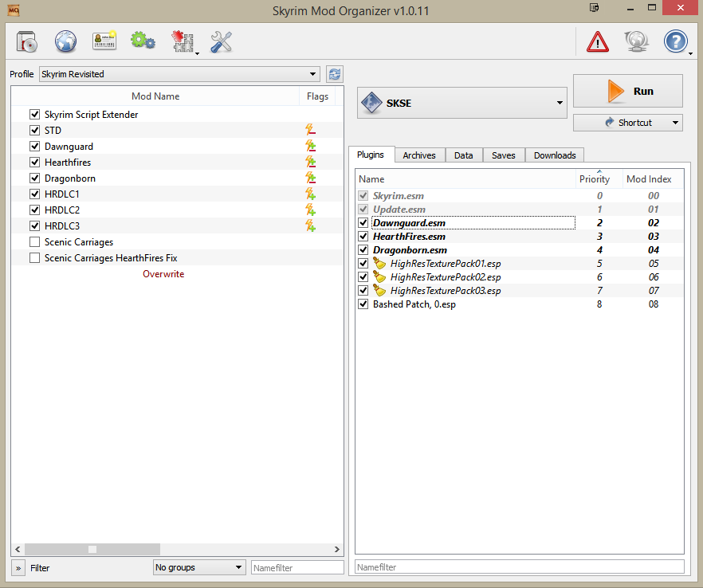Open the puzzle tools dropdown arrow
703x588 pixels.
198,53
